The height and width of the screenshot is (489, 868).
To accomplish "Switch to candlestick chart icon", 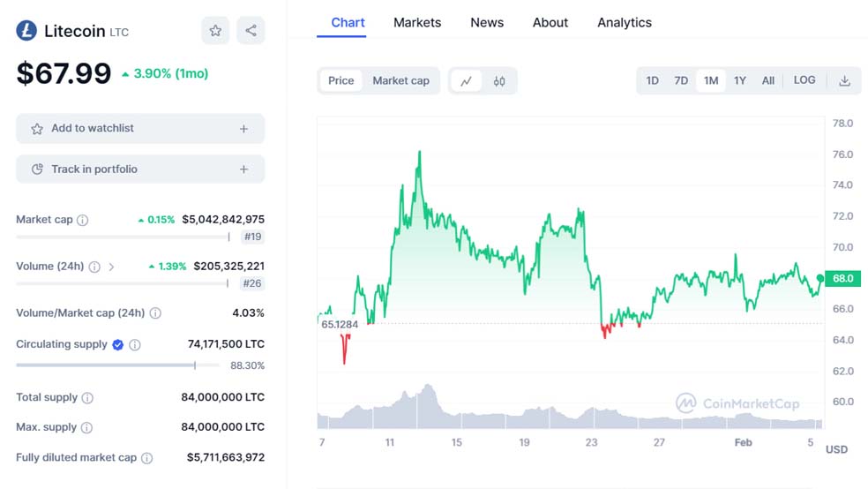I will click(499, 81).
